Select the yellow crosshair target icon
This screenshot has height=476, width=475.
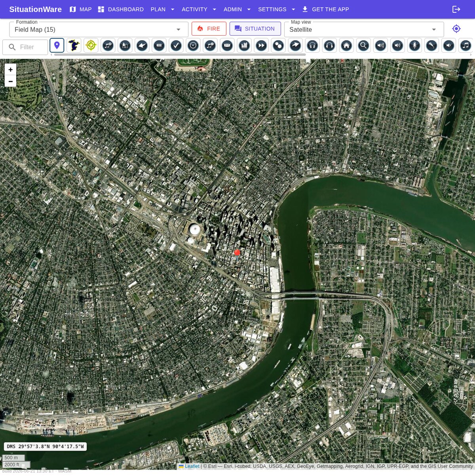click(91, 46)
